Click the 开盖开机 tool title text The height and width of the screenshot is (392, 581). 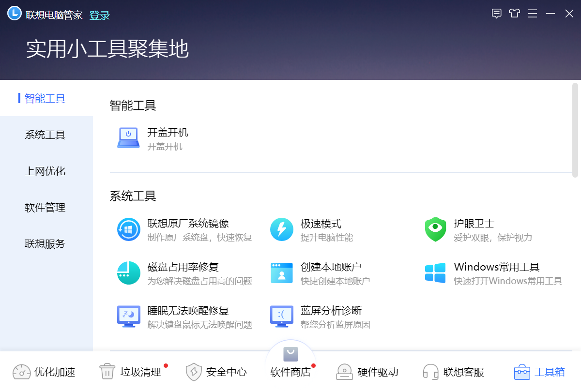point(168,132)
